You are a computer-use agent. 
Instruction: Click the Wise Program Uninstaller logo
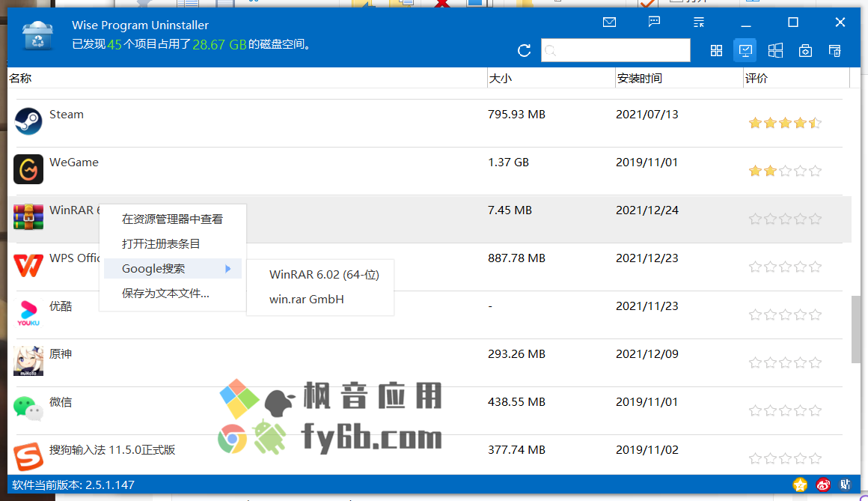tap(37, 35)
